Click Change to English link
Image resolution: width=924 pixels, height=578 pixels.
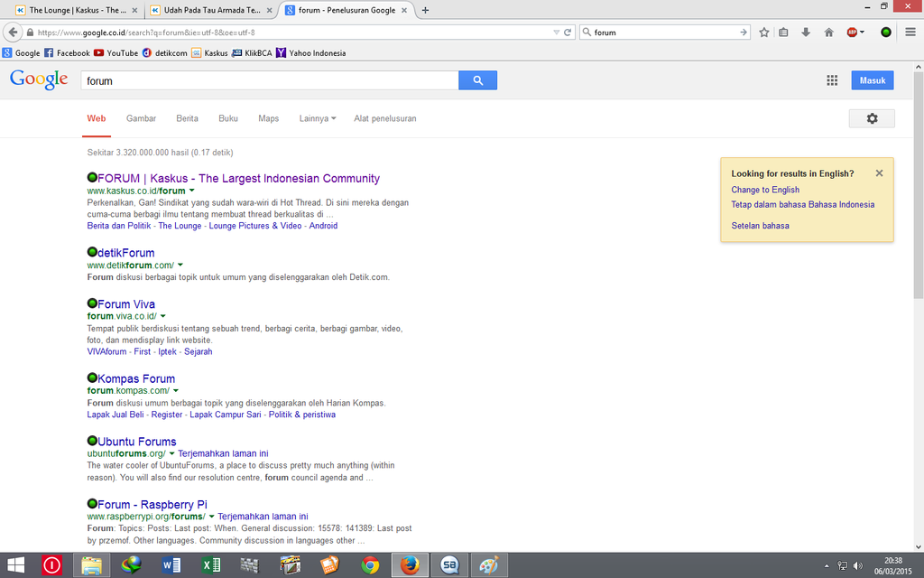click(x=765, y=190)
